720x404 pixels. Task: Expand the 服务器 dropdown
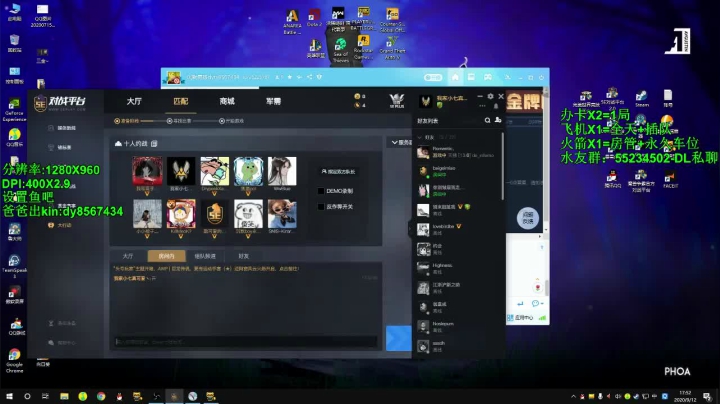click(401, 143)
